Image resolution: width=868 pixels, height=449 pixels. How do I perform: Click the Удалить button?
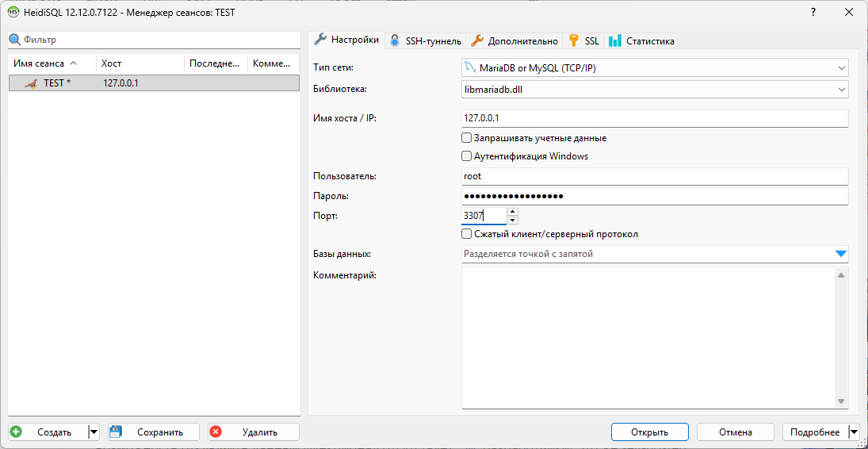click(x=254, y=432)
